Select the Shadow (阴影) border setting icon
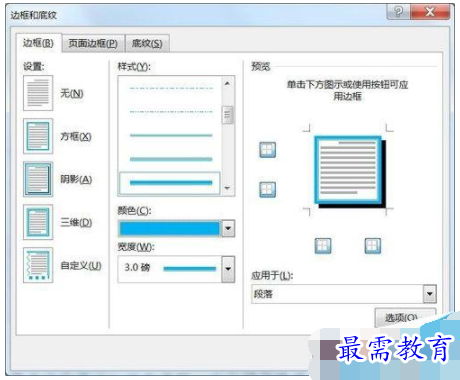The width and height of the screenshot is (460, 380). (38, 179)
